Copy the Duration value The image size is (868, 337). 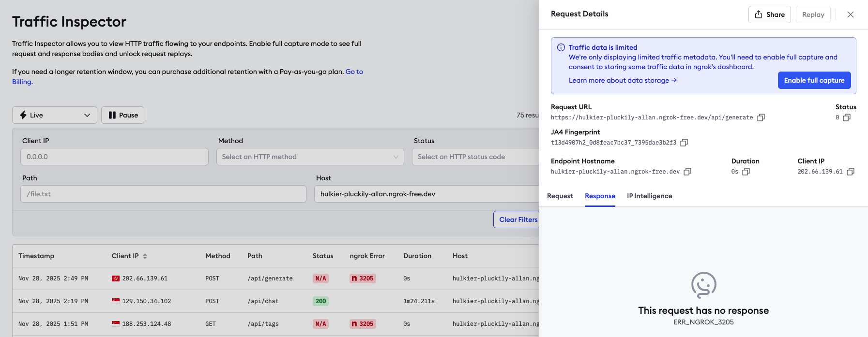pos(746,172)
